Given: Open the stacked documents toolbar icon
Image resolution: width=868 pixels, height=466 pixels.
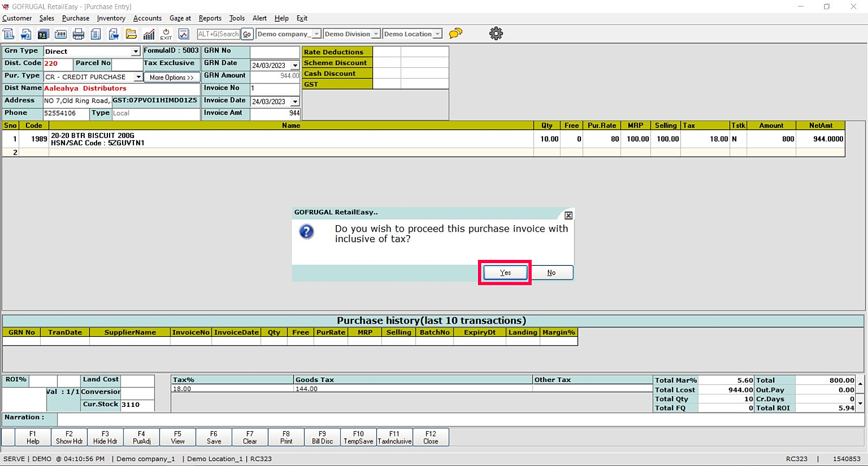Looking at the screenshot, I should click(x=95, y=34).
